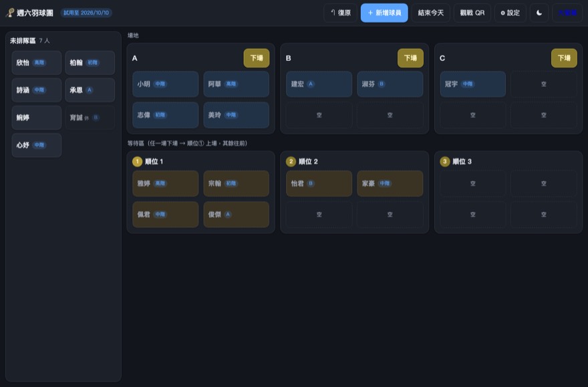Screen dimensions: 588x387
Task: Click the number 1 badge beside 順位 1
Action: coord(137,161)
